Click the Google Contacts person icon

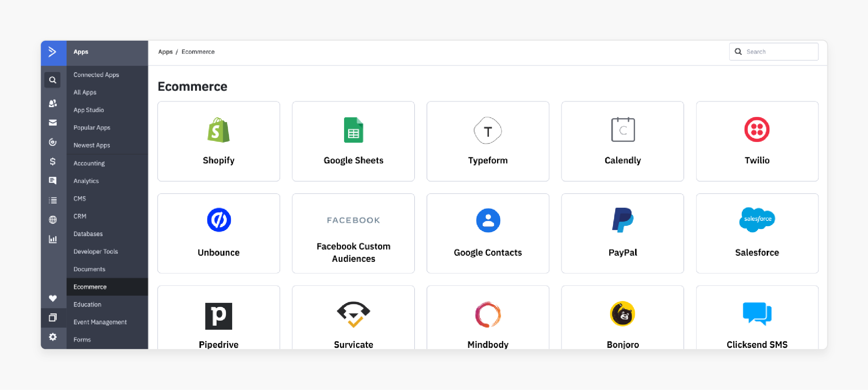click(488, 220)
